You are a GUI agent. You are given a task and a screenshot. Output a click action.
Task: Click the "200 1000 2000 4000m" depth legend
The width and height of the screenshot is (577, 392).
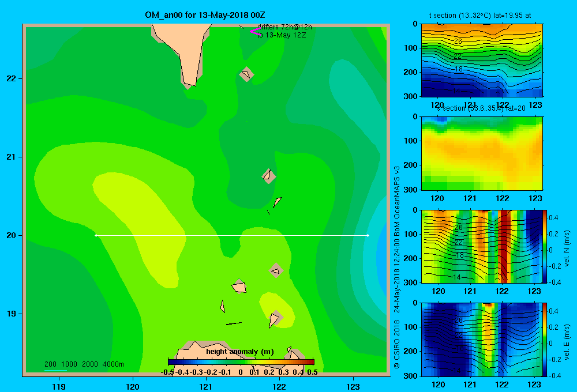84,364
